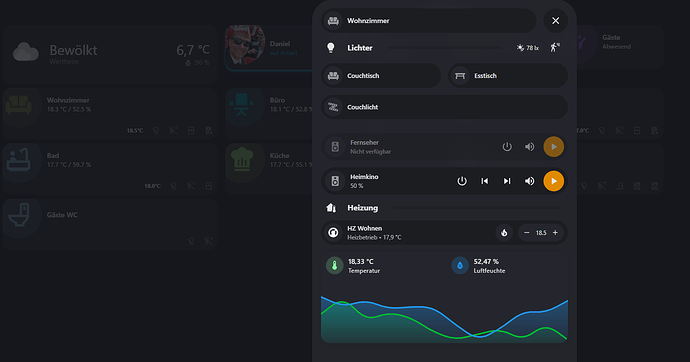Skip to next track on Heimkino
The height and width of the screenshot is (362, 690).
click(507, 181)
